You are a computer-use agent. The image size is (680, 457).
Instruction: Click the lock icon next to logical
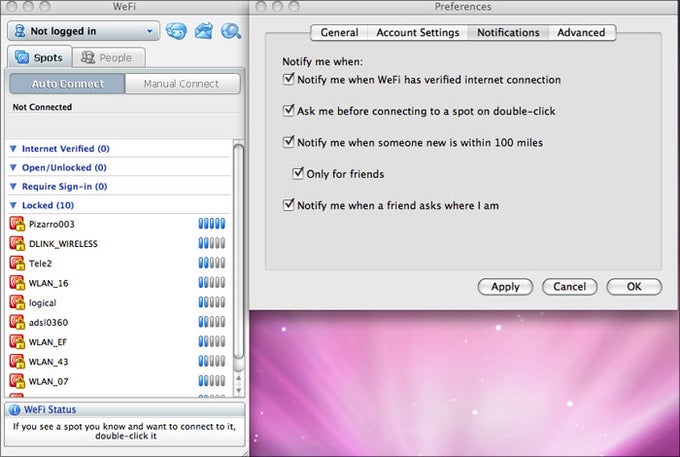[17, 303]
